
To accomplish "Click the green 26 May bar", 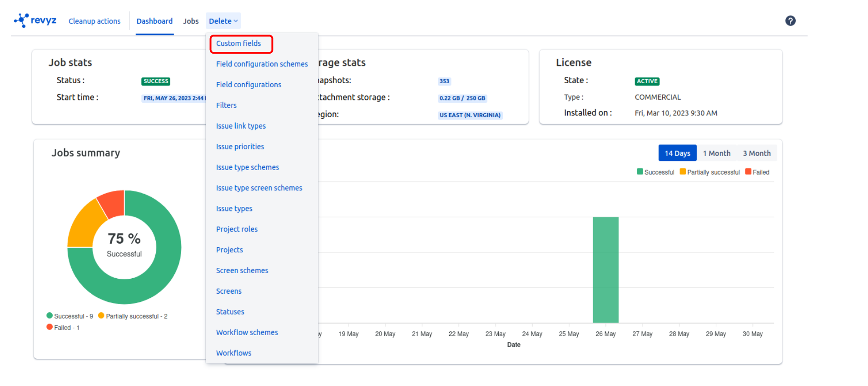I will (x=605, y=270).
